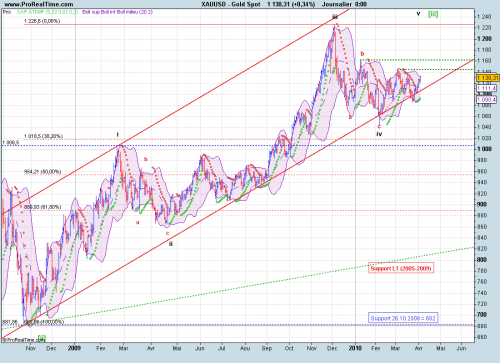The image size is (500, 363).
Task: Click the 1 018,5 (38,20%) Fibonacci label
Action: pyautogui.click(x=43, y=136)
